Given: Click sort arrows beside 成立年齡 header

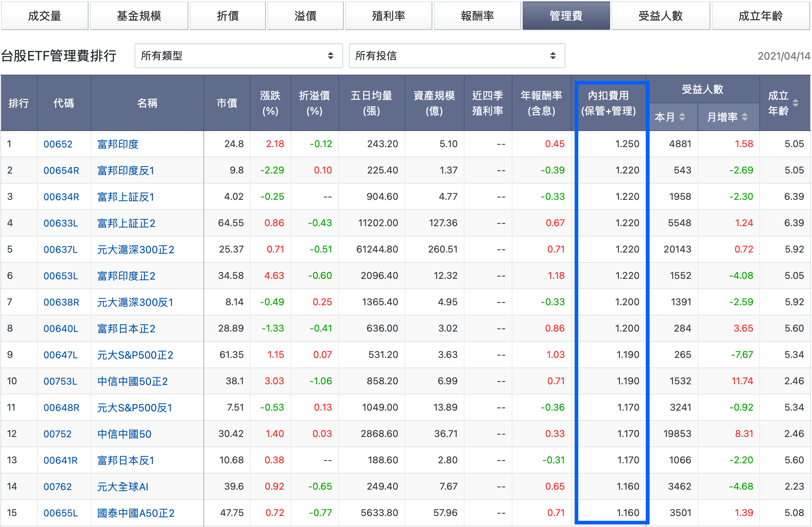Looking at the screenshot, I should [x=795, y=103].
